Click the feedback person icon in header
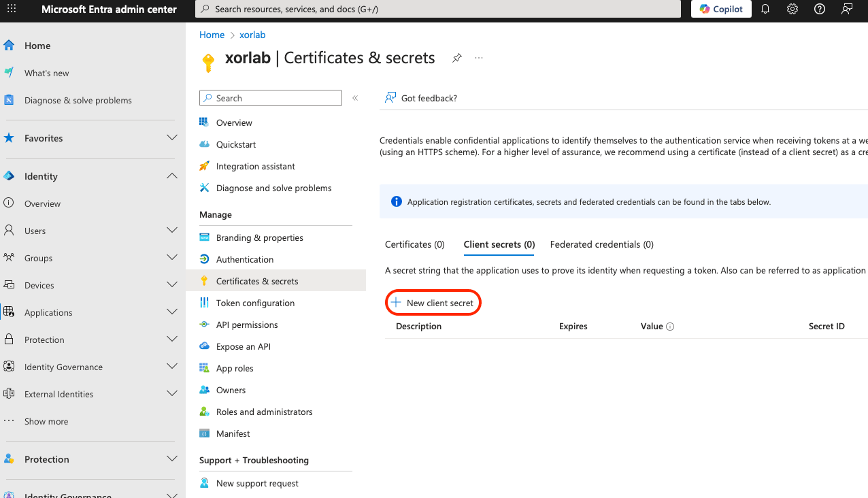Screen dimensions: 868x498 (x=847, y=9)
